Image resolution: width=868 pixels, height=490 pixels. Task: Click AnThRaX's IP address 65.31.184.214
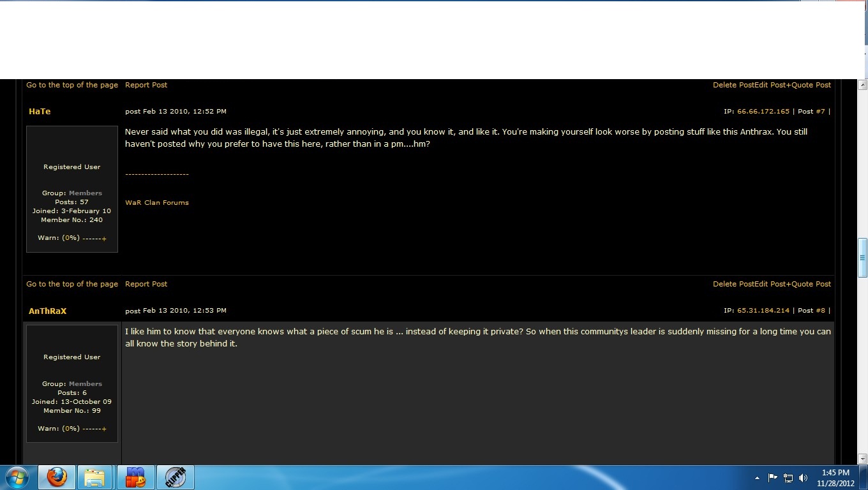[763, 311]
